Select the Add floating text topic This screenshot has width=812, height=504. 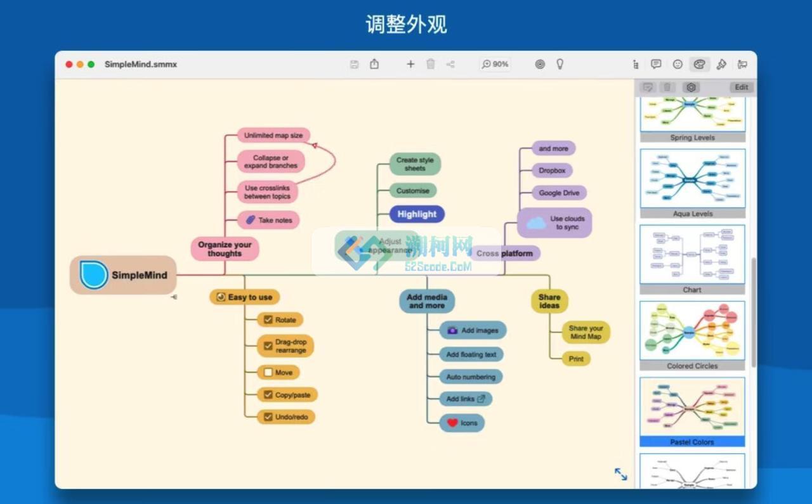[471, 354]
